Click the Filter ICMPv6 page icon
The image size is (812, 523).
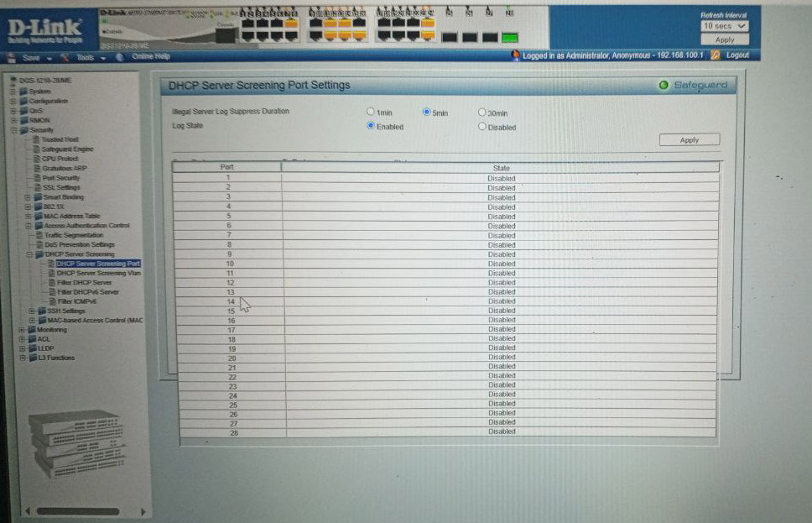point(52,301)
